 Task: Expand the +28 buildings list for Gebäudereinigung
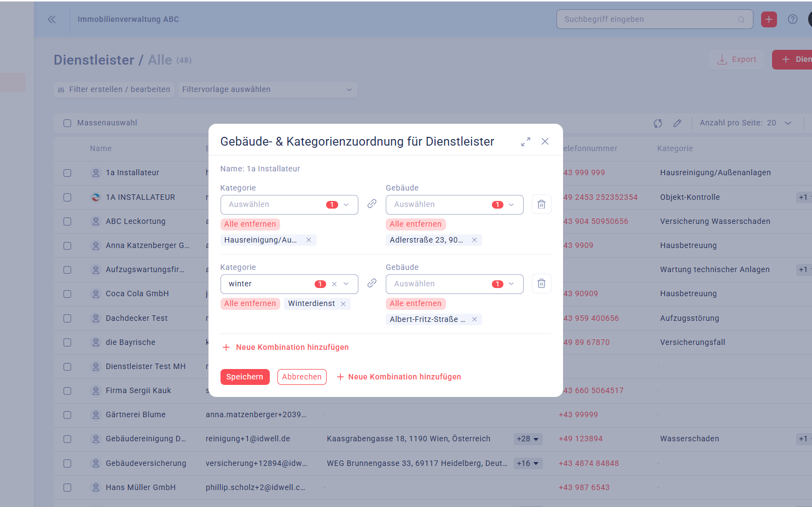click(x=528, y=439)
